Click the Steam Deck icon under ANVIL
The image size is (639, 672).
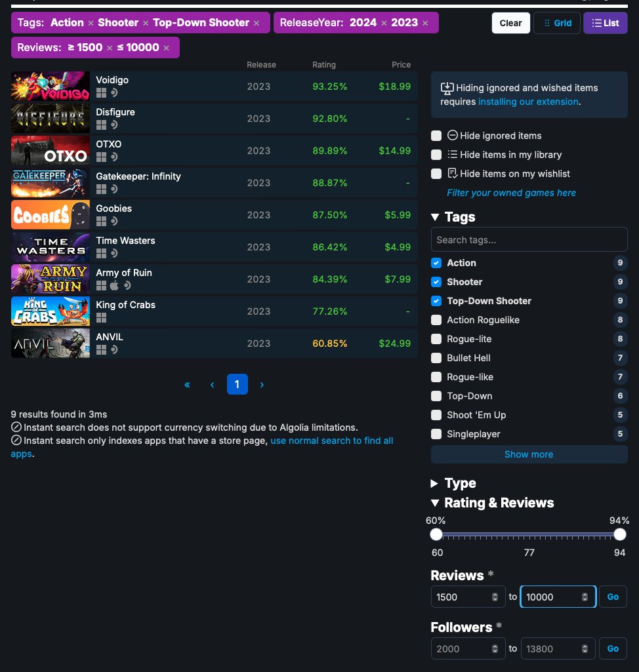click(114, 349)
